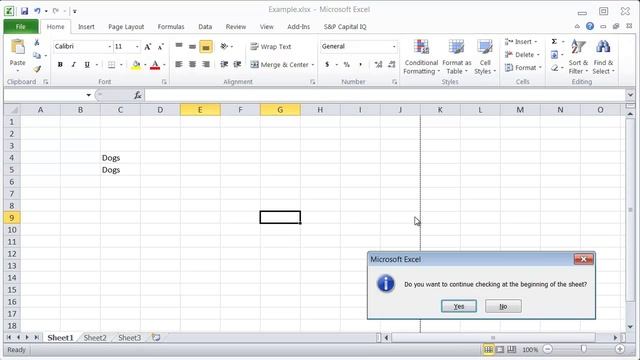Viewport: 640px width, 360px height.
Task: Click the Cut scissors icon
Action: click(x=37, y=42)
